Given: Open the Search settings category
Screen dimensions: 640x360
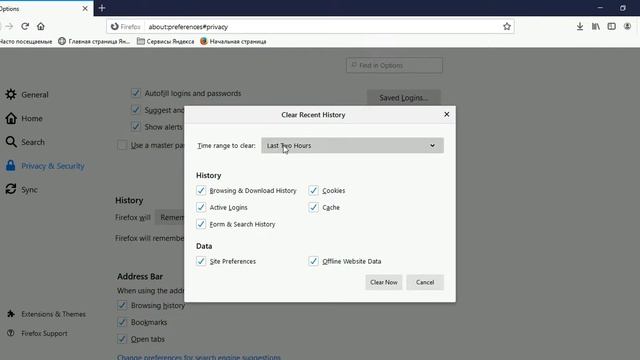Looking at the screenshot, I should (25, 142).
